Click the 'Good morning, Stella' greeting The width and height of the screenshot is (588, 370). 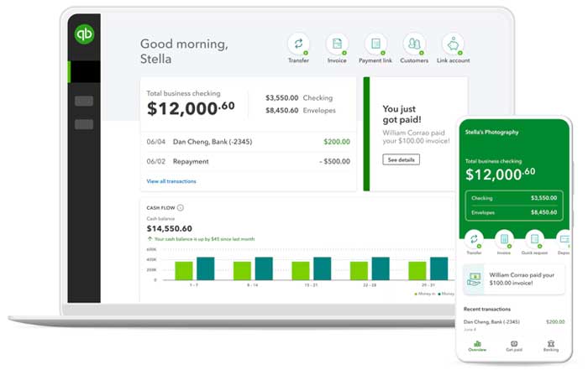click(184, 51)
